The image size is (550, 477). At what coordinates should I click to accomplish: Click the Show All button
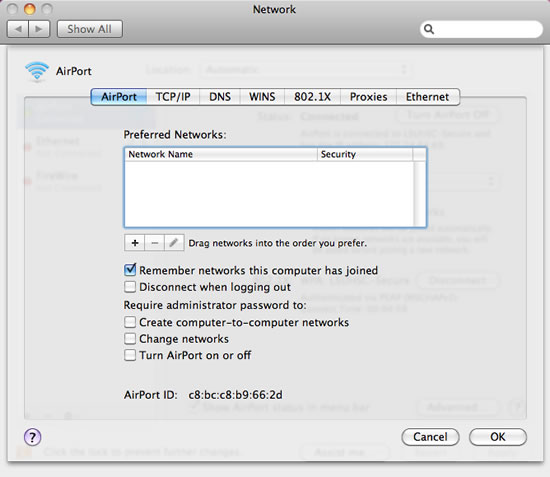[90, 29]
